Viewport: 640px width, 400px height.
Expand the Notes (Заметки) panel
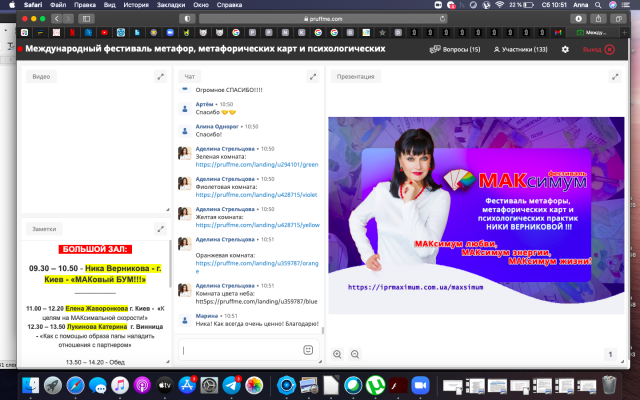click(x=160, y=229)
